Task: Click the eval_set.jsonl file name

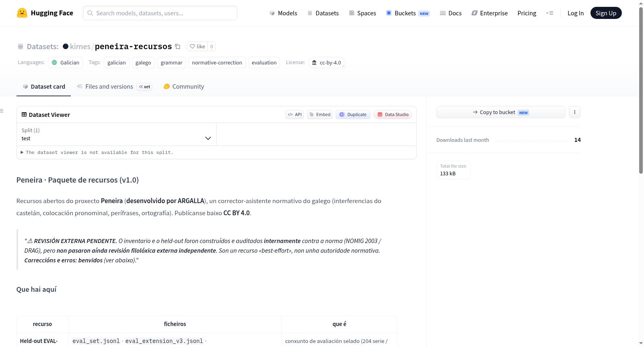Action: click(96, 341)
